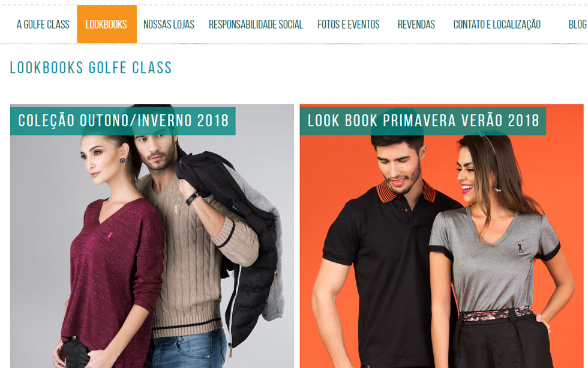Click the Lookbooks Golfe Class heading
588x368 pixels.
click(91, 68)
